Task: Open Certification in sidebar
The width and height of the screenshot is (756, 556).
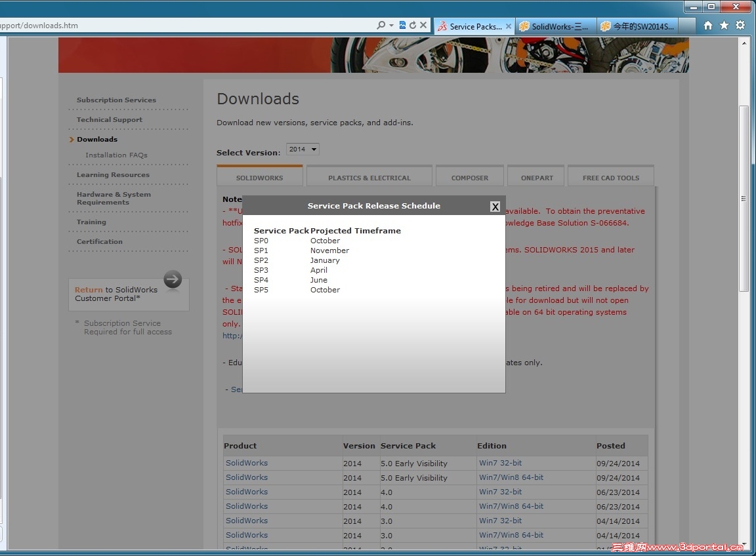Action: pyautogui.click(x=99, y=242)
